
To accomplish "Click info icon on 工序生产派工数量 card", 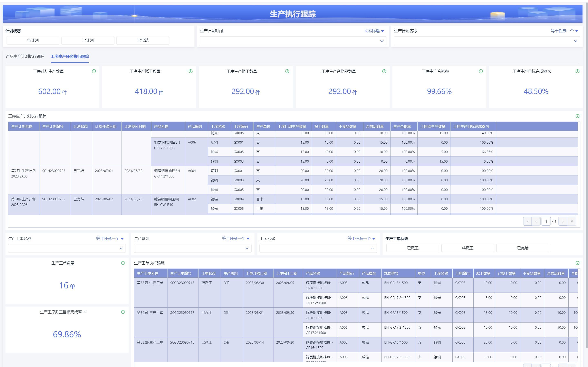I will pyautogui.click(x=191, y=71).
